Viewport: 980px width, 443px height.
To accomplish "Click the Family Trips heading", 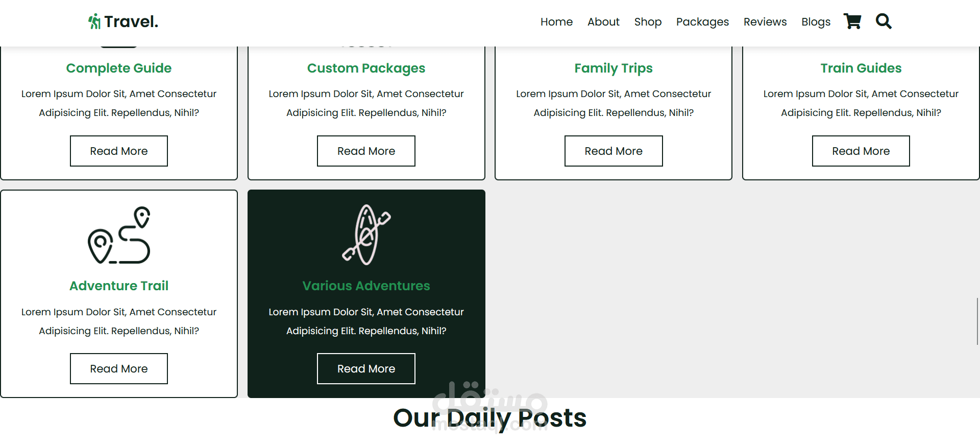I will (614, 68).
